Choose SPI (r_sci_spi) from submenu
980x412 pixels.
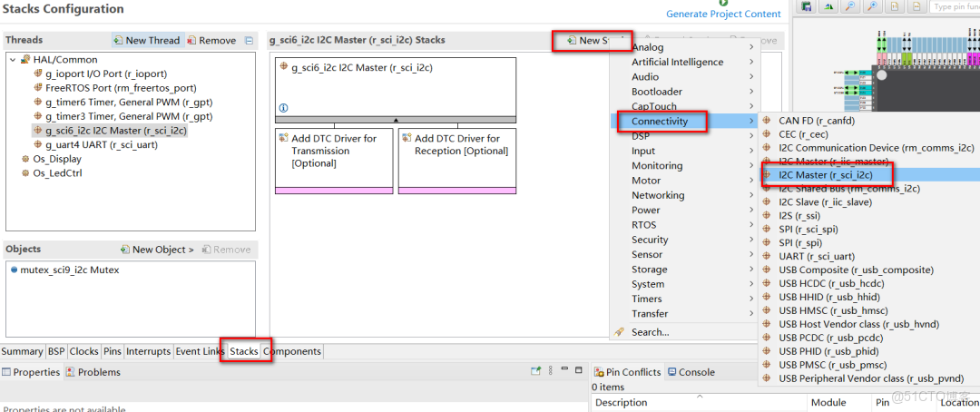[x=868, y=229]
